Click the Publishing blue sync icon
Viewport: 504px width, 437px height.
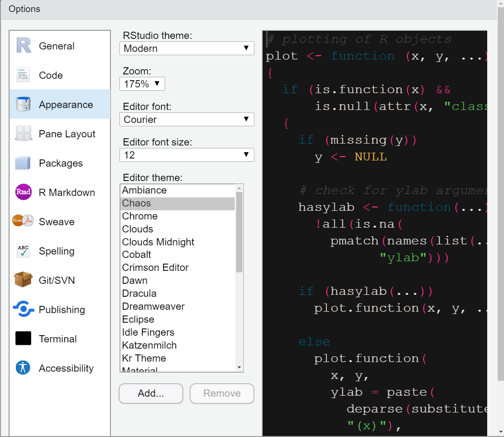[24, 309]
